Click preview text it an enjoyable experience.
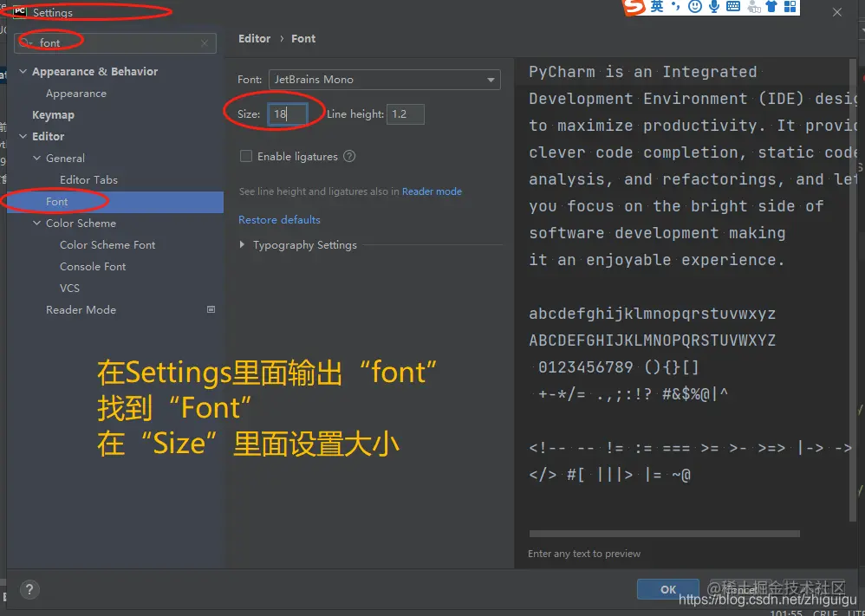The image size is (865, 616). coord(656,260)
